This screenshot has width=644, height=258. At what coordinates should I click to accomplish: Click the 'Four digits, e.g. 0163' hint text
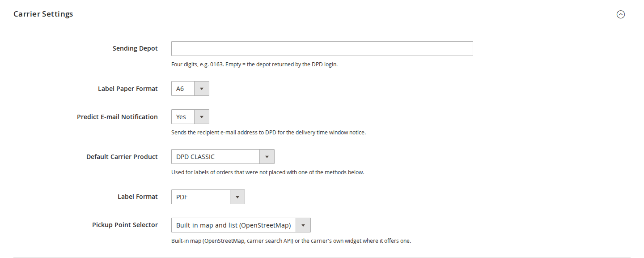[254, 64]
